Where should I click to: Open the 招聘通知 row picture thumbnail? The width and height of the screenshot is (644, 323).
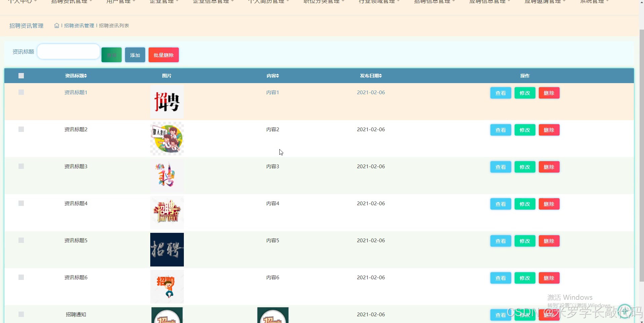click(167, 315)
